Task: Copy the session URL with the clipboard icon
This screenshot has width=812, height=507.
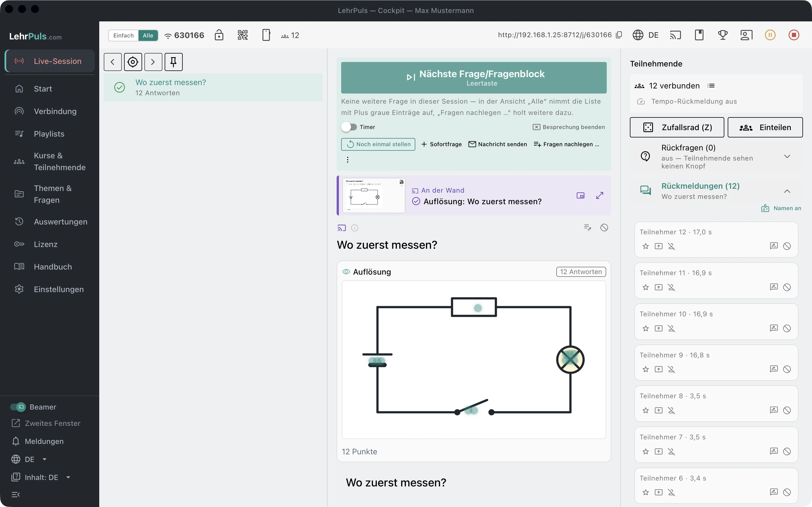Action: [x=619, y=35]
